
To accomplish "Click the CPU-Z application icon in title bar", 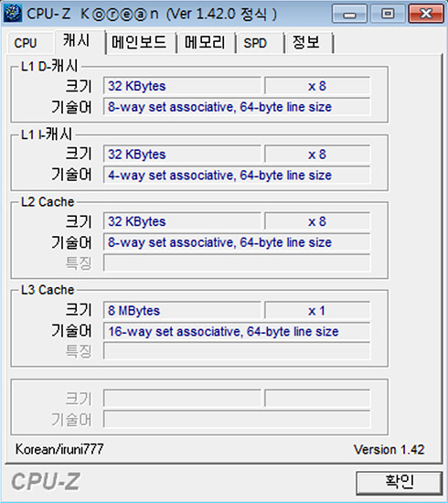I will pos(13,13).
